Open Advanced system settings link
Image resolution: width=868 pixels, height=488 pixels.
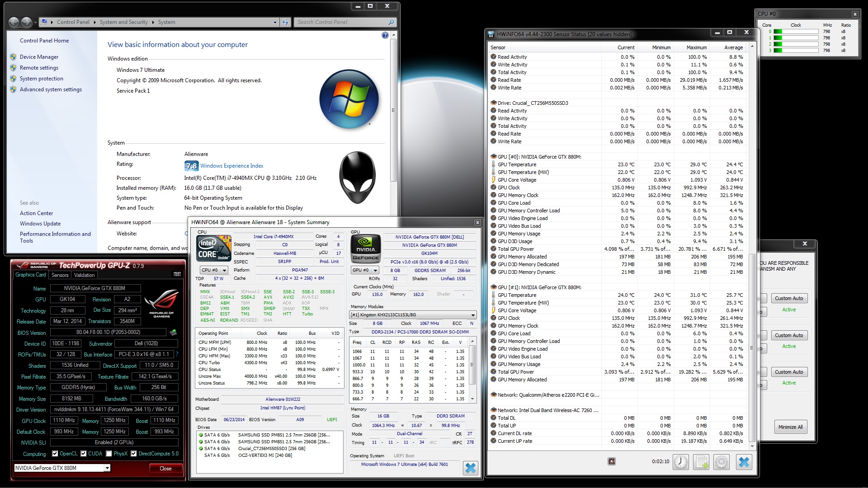pyautogui.click(x=51, y=89)
